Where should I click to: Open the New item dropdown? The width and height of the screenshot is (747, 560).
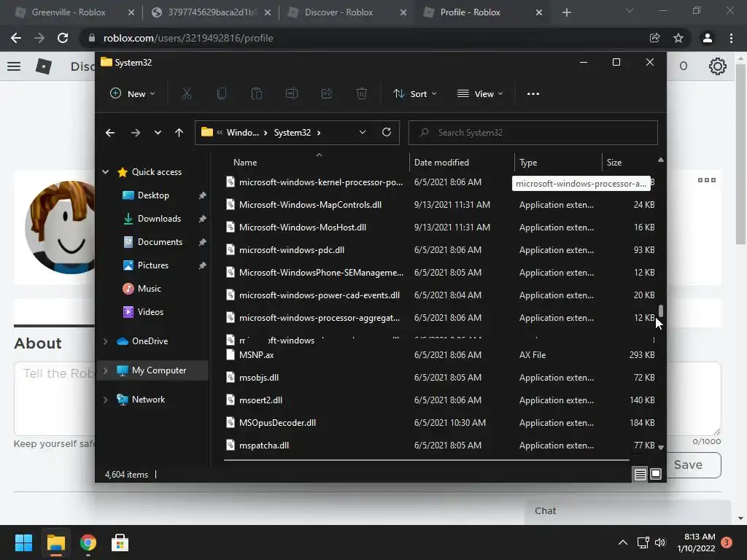133,94
